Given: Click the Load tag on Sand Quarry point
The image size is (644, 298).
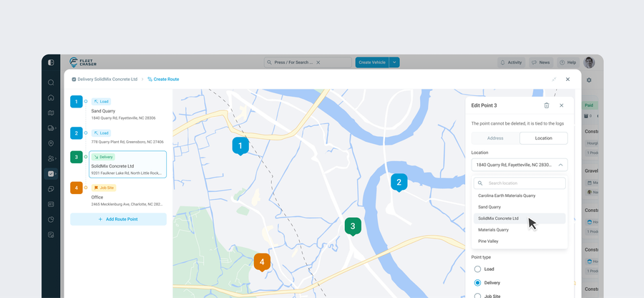Looking at the screenshot, I should coord(101,102).
